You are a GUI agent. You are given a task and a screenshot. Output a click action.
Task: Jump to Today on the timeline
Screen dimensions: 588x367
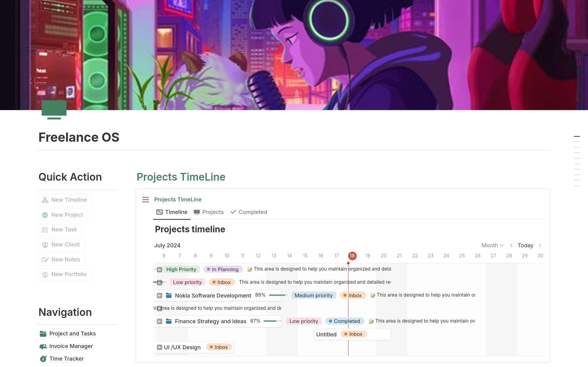(x=525, y=245)
